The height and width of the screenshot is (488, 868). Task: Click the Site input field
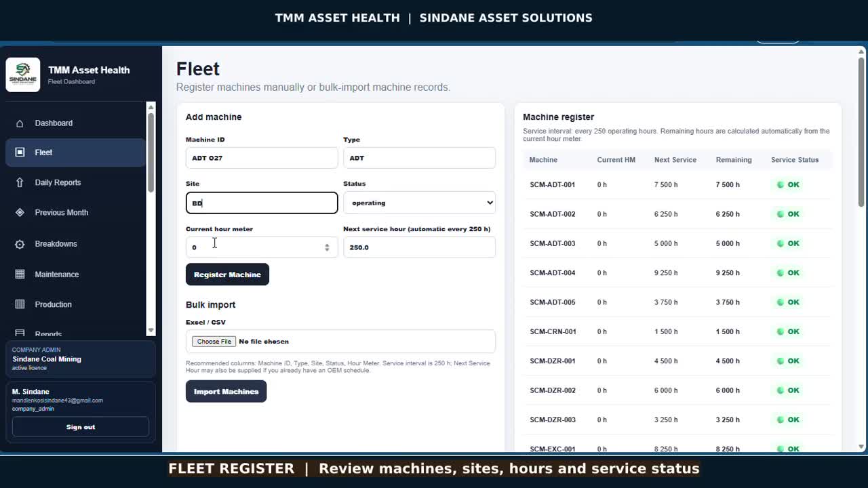click(x=262, y=203)
